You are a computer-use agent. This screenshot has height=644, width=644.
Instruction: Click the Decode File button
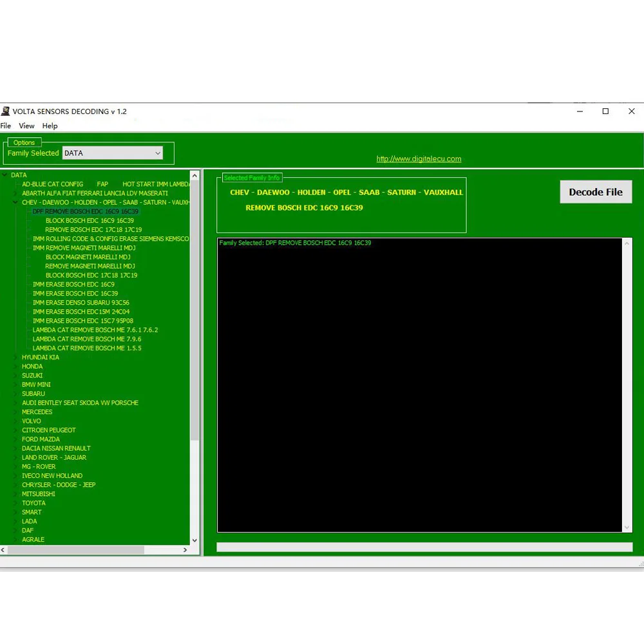coord(596,192)
